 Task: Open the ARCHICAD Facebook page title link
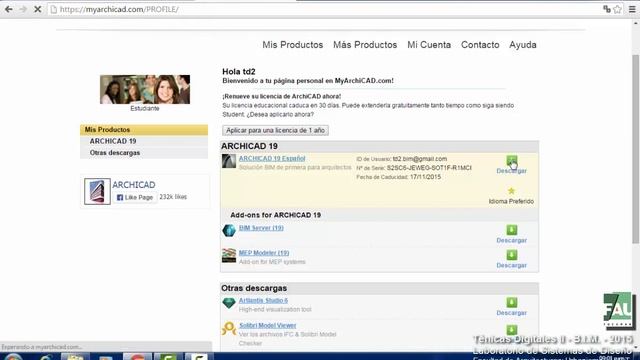pos(133,185)
